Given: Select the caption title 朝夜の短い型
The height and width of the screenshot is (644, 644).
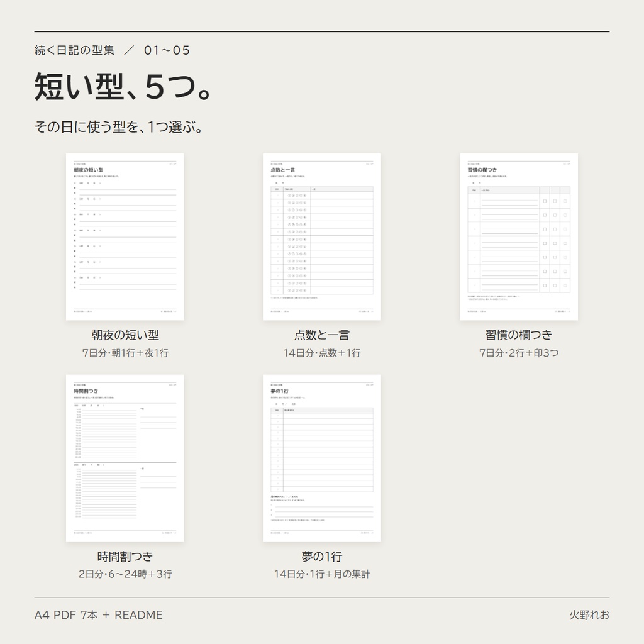Looking at the screenshot, I should [x=125, y=335].
